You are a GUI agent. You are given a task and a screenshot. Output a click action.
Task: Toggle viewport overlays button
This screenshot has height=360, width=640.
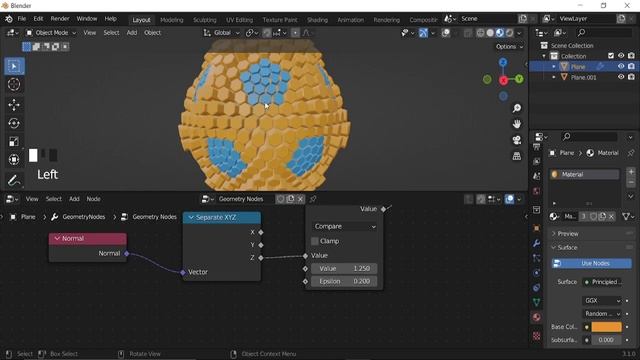pos(446,33)
